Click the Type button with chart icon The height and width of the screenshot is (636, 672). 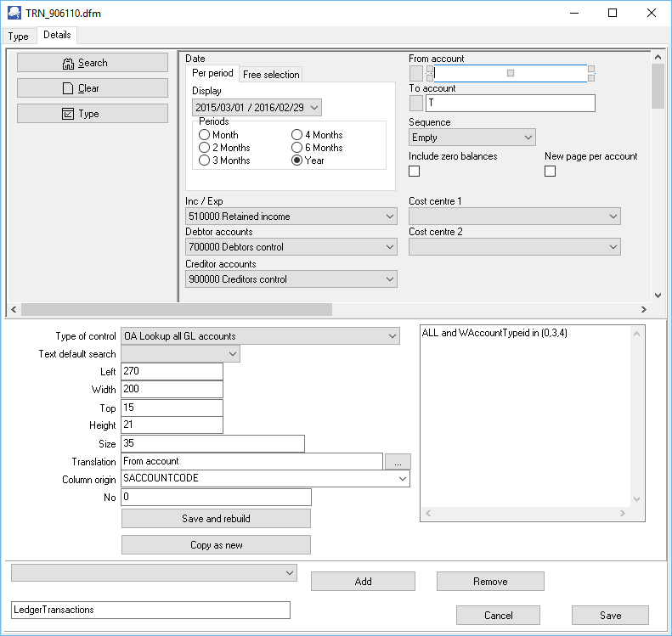[x=93, y=114]
